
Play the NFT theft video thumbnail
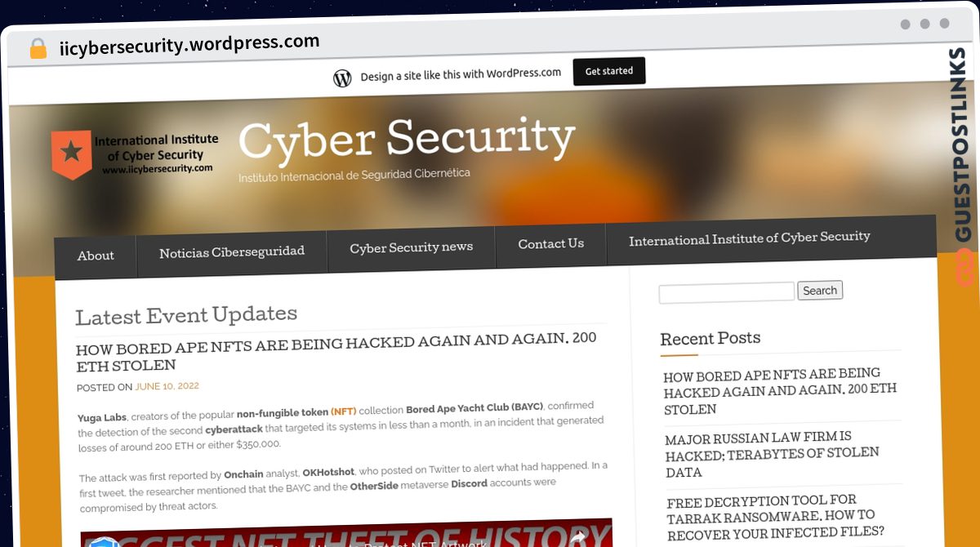(346, 534)
